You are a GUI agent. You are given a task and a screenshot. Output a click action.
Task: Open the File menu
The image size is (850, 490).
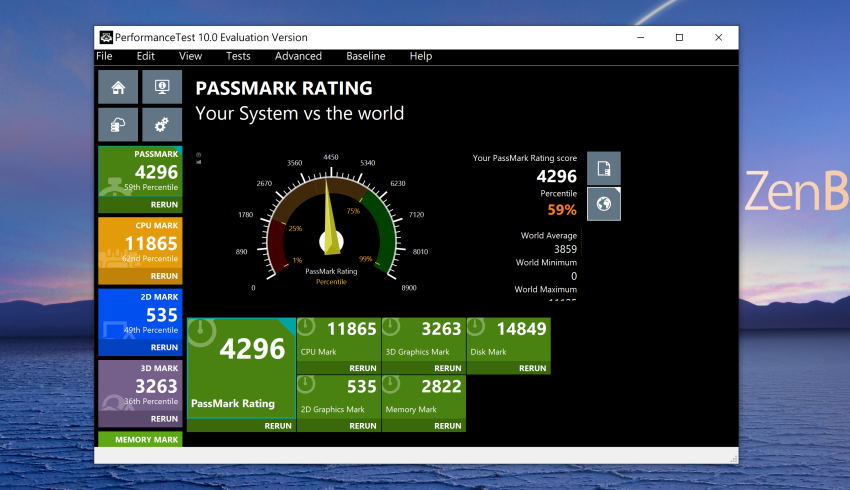click(x=104, y=56)
